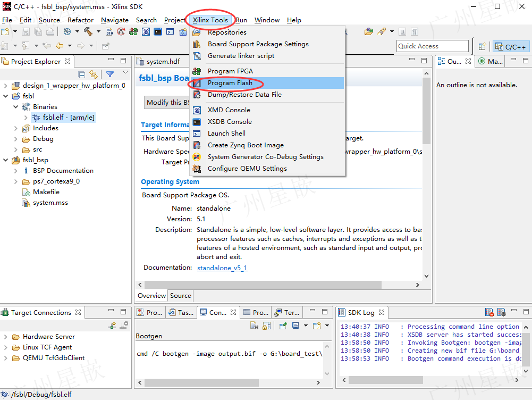The height and width of the screenshot is (400, 532).
Task: Click the editor vertical scrollbar thumb
Action: (x=426, y=110)
